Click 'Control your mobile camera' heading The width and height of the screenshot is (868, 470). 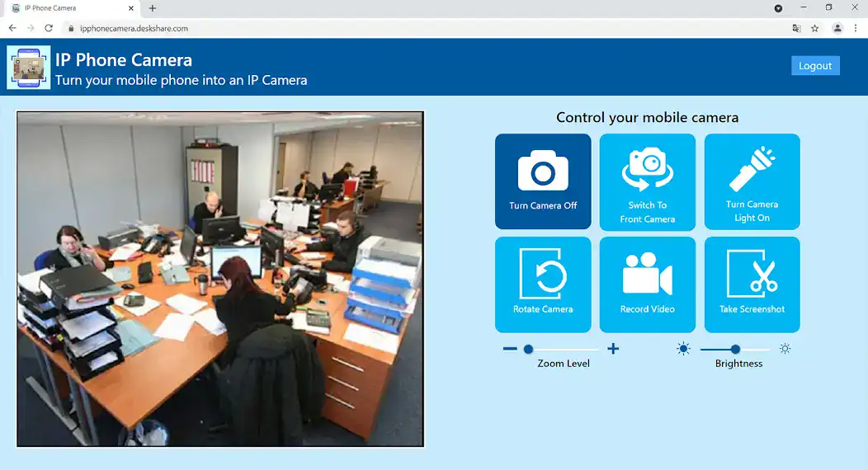647,117
